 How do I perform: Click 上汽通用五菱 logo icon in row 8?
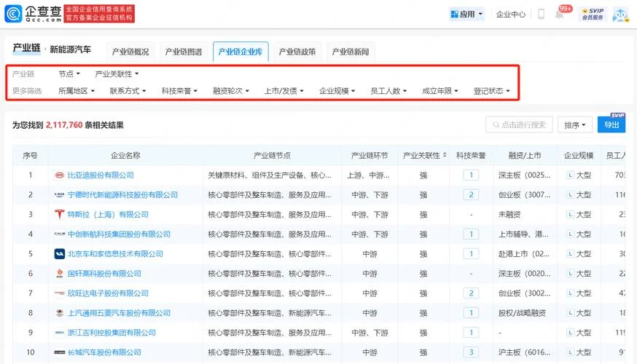(60, 313)
